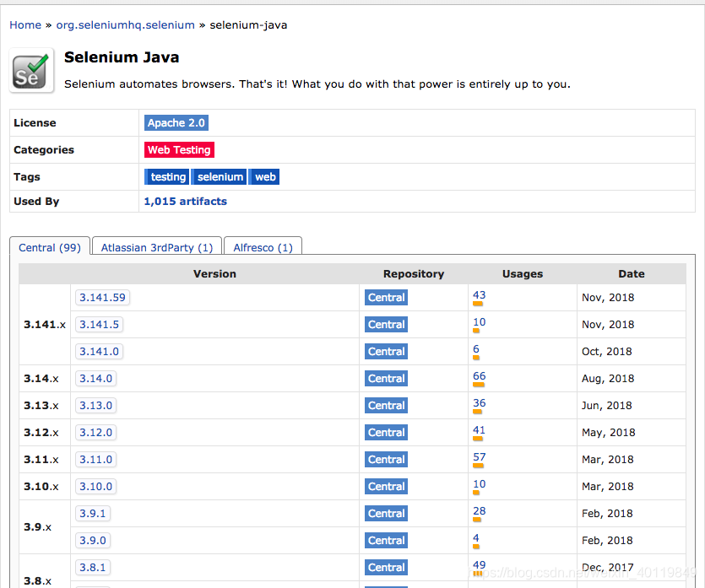Open version 3.8.1

click(93, 567)
